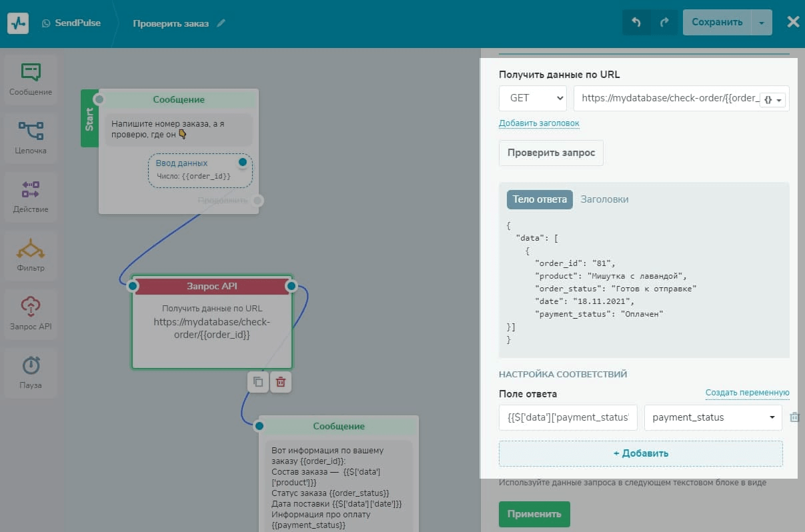Screen dimensions: 805x532
Task: Select the Фильтр block icon
Action: tap(31, 254)
